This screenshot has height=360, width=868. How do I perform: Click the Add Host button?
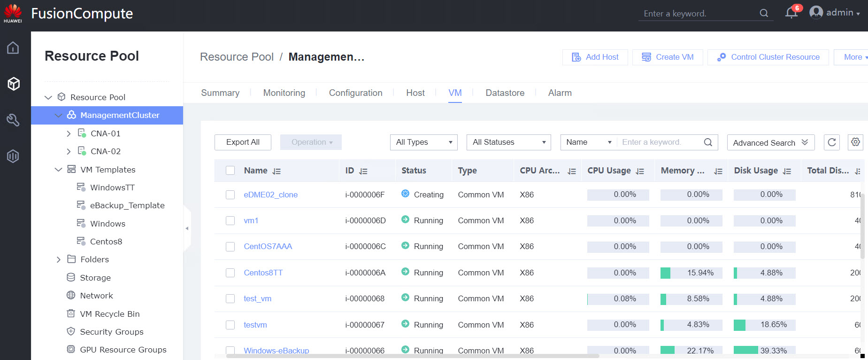point(595,57)
